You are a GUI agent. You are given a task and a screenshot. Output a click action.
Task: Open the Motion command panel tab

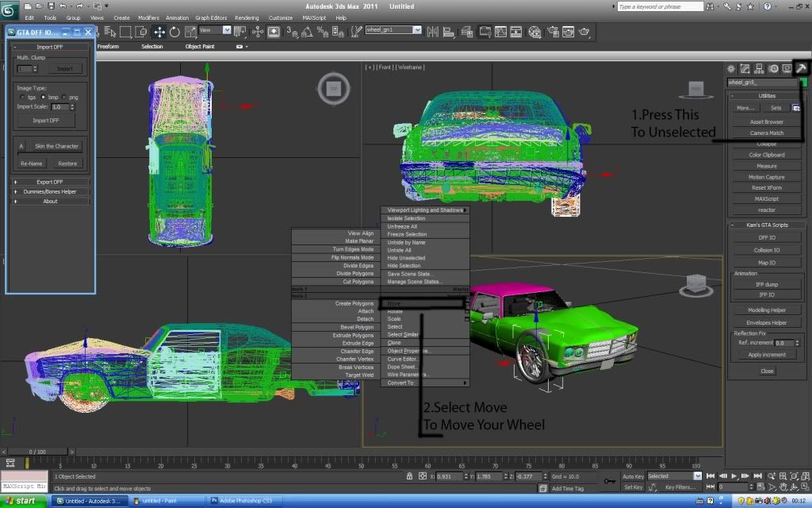coord(773,68)
